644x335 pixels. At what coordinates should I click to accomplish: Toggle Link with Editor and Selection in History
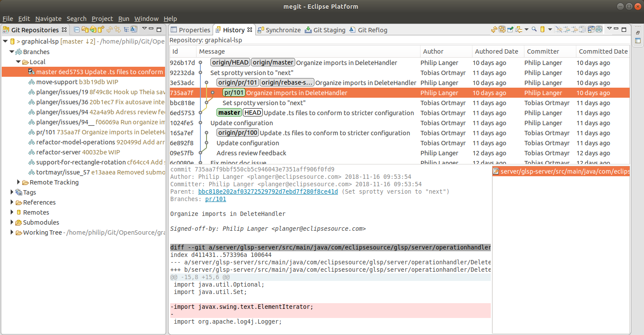pos(502,30)
